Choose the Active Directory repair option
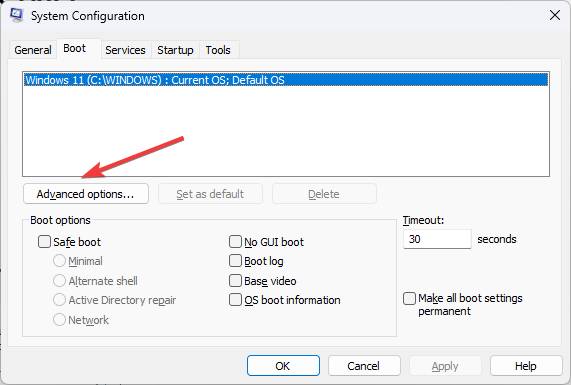 point(59,300)
